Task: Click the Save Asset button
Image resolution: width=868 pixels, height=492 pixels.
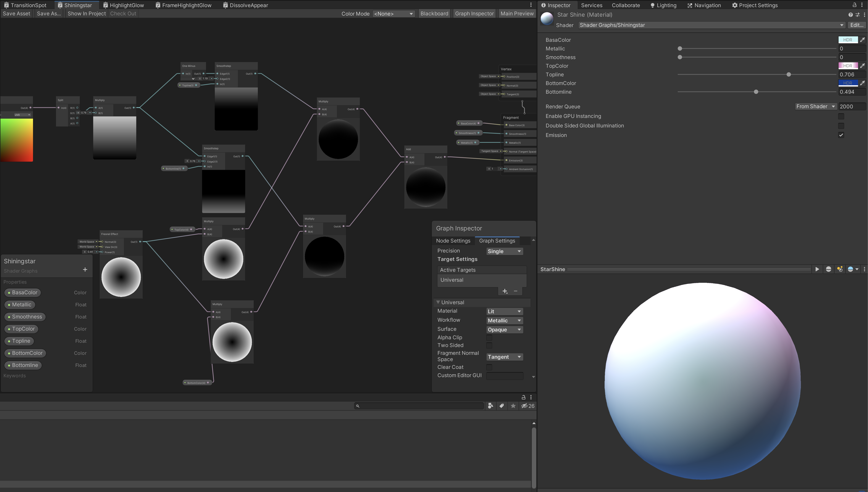Action: [17, 13]
